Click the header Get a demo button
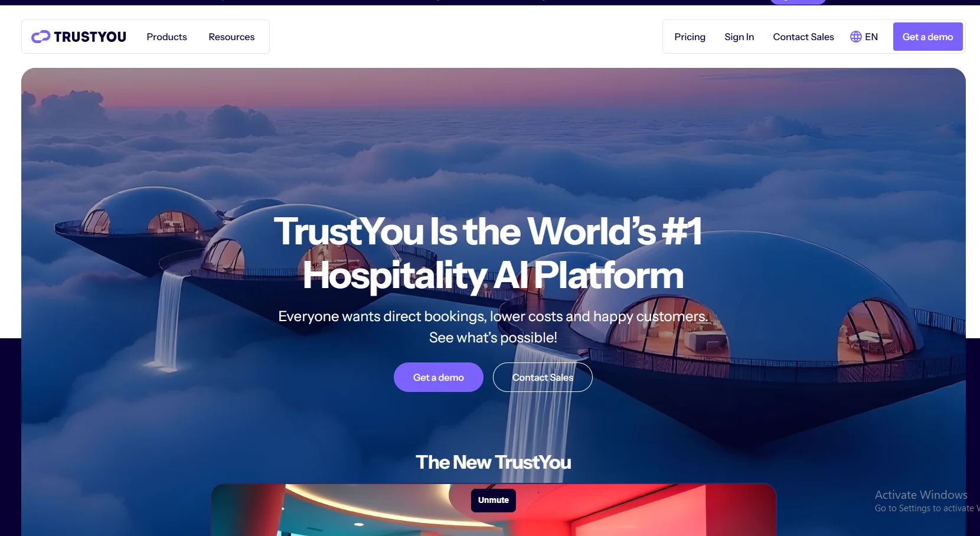 coord(928,37)
